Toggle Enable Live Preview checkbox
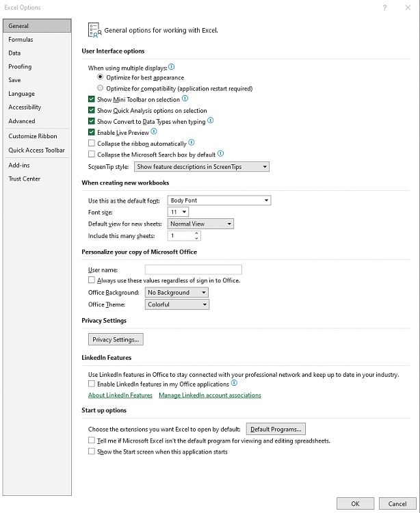The width and height of the screenshot is (420, 513). (92, 133)
